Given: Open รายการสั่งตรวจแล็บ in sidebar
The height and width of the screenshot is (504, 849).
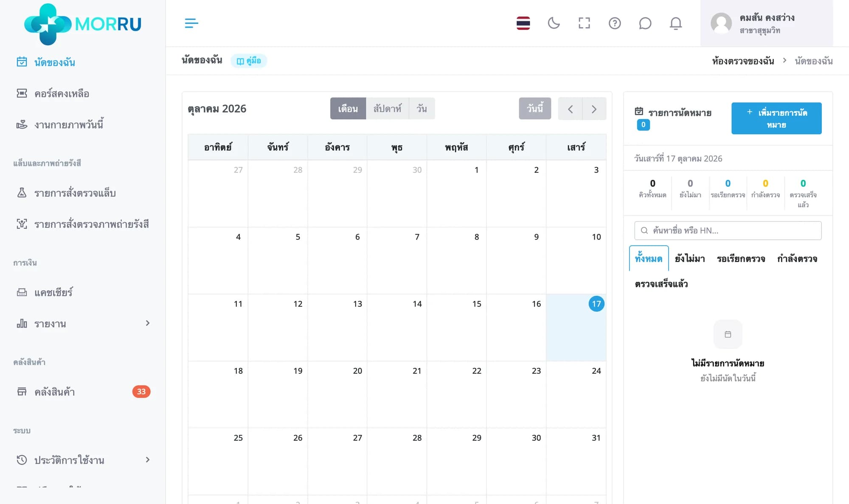Looking at the screenshot, I should coord(82,193).
